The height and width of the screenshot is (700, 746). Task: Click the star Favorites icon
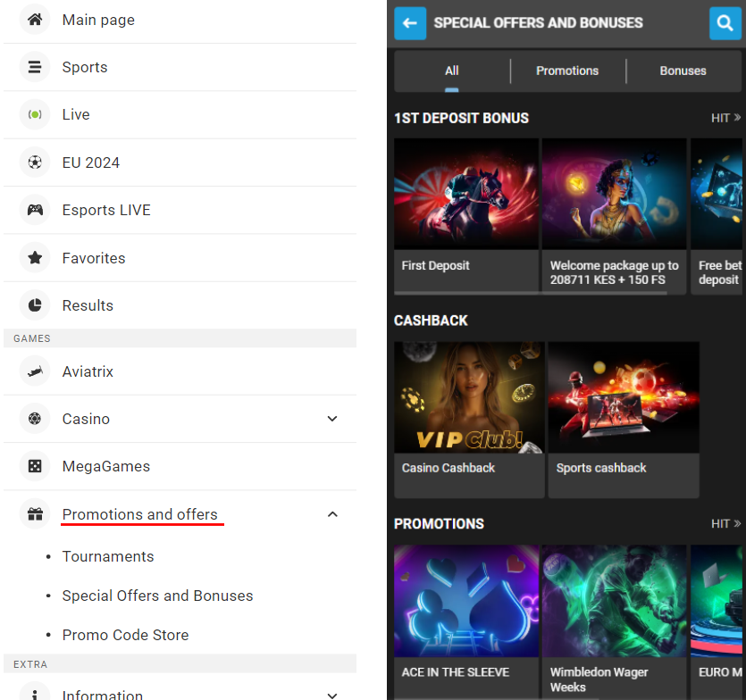(35, 258)
